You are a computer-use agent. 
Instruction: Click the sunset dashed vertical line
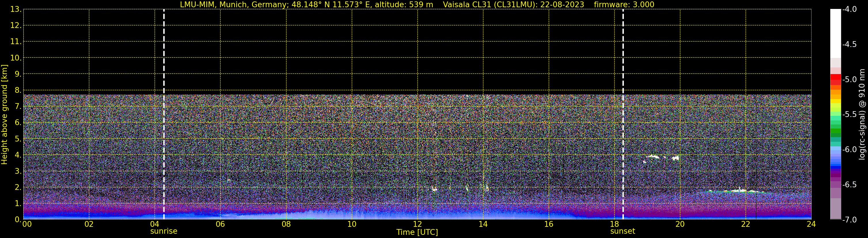(x=623, y=114)
